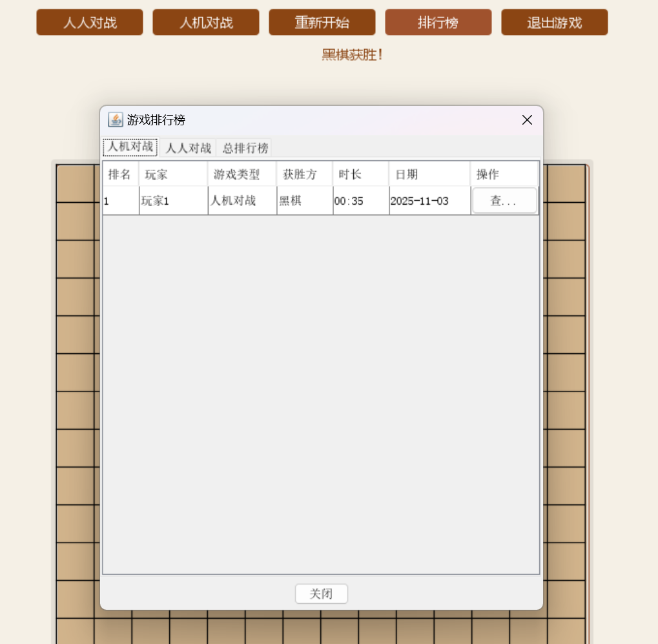Click the 黑棋获胜! status message
Image resolution: width=658 pixels, height=644 pixels.
(x=352, y=54)
